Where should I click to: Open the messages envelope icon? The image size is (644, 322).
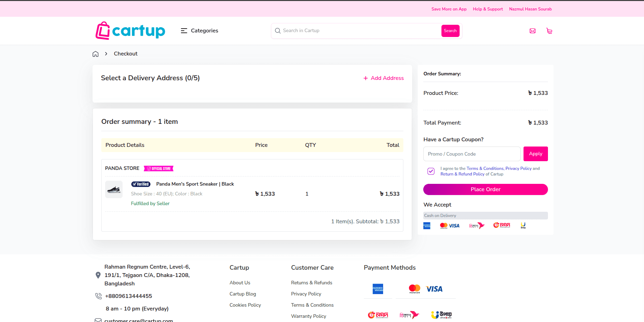(x=532, y=31)
